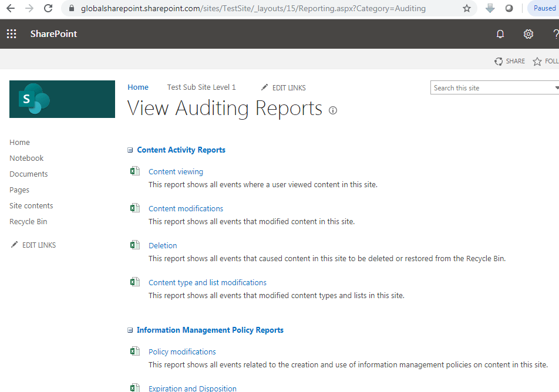The image size is (559, 392).
Task: Open Documents from the left sidebar
Action: pyautogui.click(x=29, y=174)
